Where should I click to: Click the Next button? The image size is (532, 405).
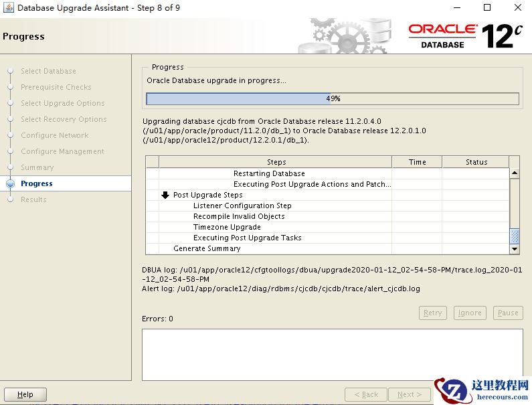(x=410, y=394)
